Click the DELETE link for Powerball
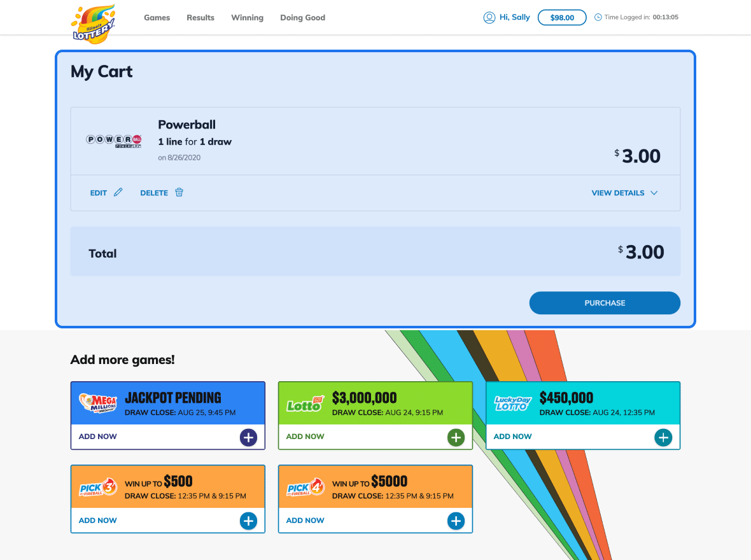 pos(154,193)
